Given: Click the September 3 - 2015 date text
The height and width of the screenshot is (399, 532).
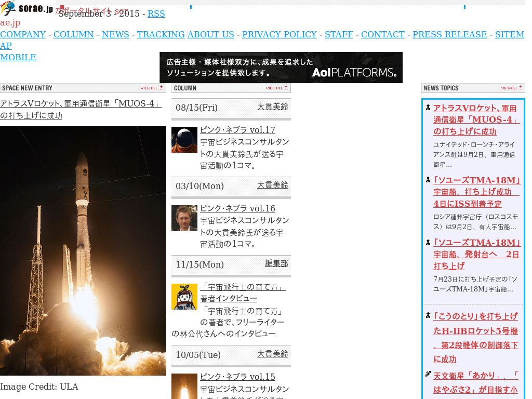Looking at the screenshot, I should [x=99, y=14].
